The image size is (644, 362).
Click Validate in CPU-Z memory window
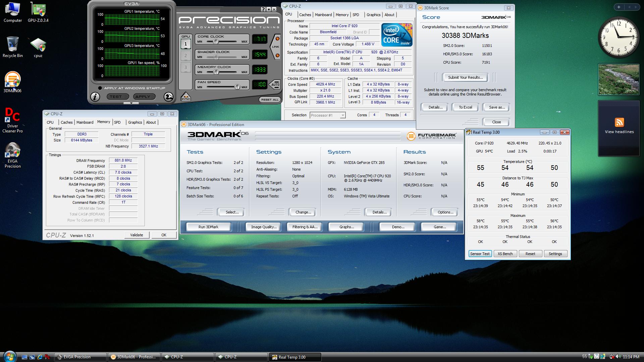(x=137, y=235)
